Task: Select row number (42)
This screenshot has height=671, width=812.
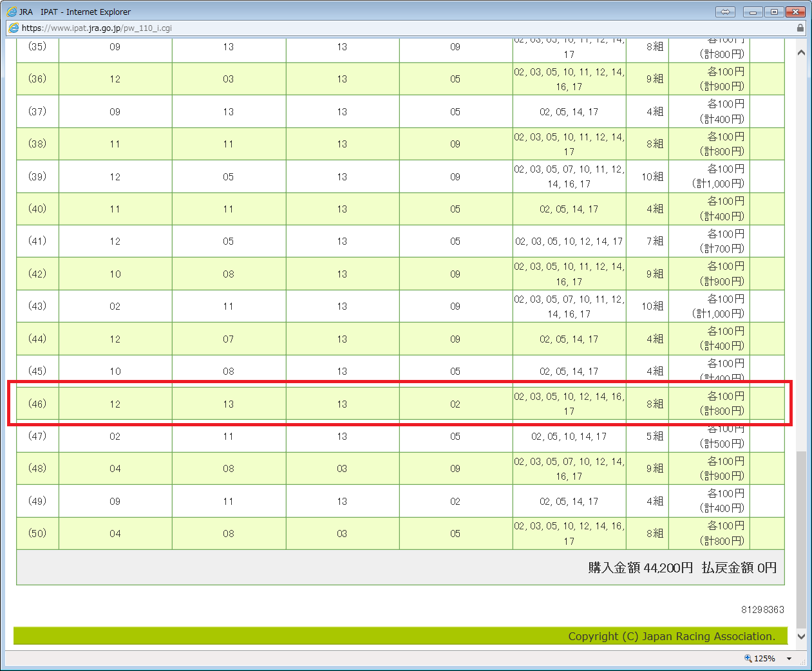Action: 37,274
